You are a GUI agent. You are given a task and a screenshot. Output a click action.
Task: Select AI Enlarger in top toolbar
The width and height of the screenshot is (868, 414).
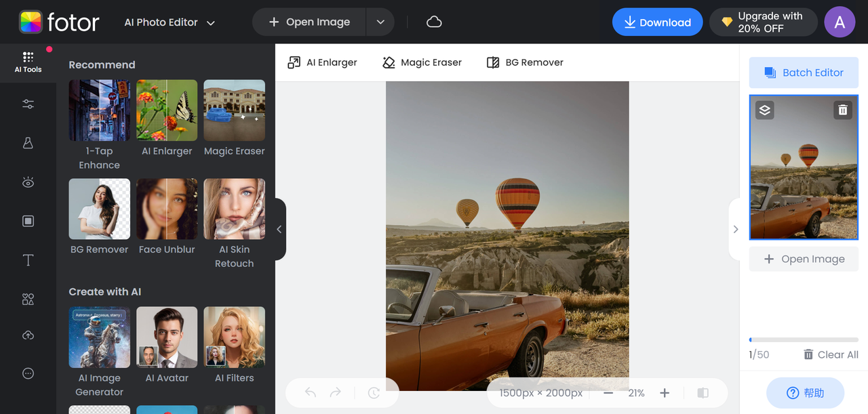[322, 62]
